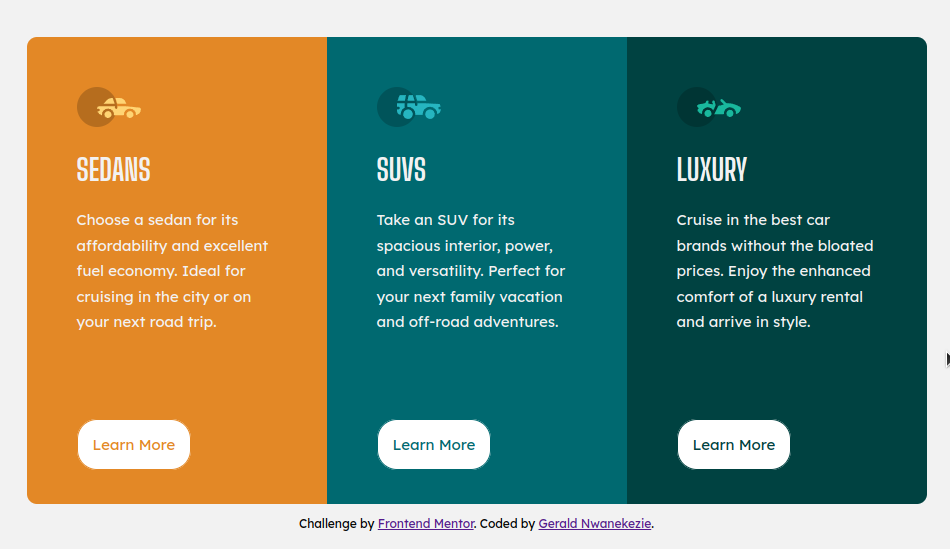
Task: Click the sedan description paragraph
Action: (172, 271)
